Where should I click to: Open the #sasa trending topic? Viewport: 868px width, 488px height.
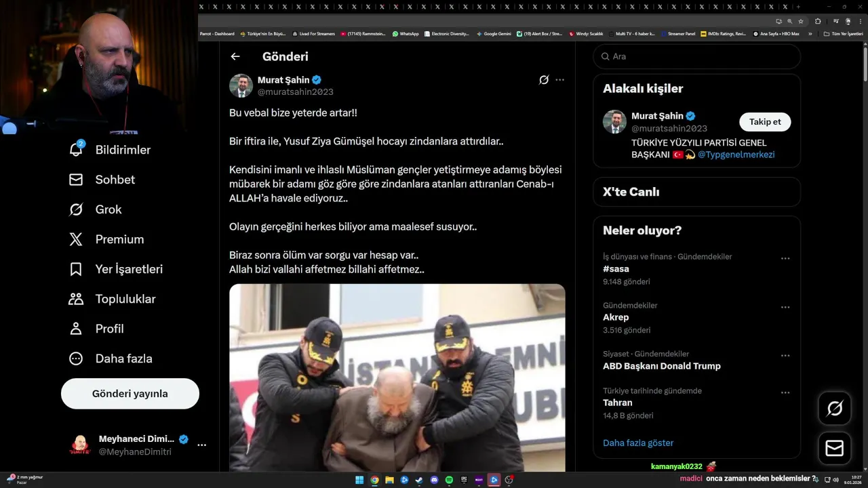point(616,268)
